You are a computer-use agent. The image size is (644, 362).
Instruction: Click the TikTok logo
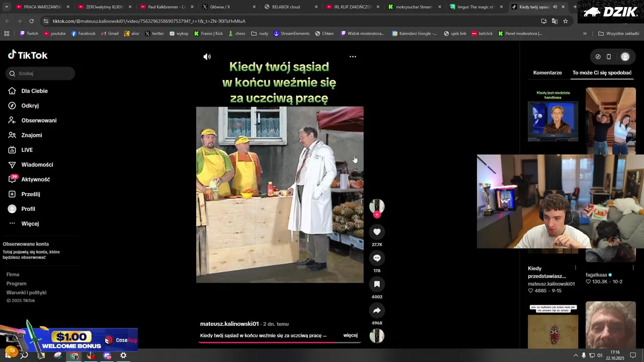(28, 55)
